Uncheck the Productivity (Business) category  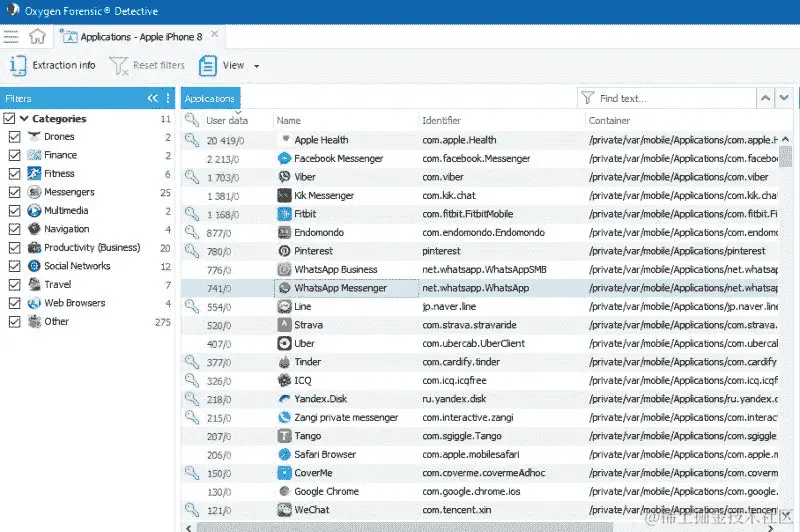tap(15, 248)
